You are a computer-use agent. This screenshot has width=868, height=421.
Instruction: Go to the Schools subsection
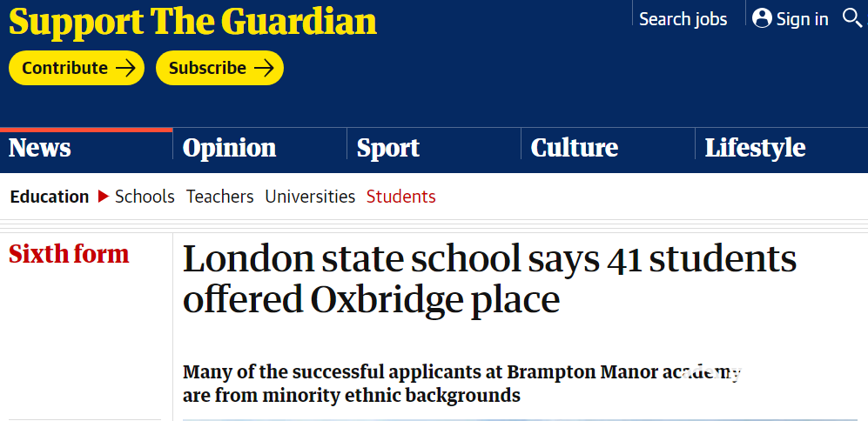click(145, 197)
